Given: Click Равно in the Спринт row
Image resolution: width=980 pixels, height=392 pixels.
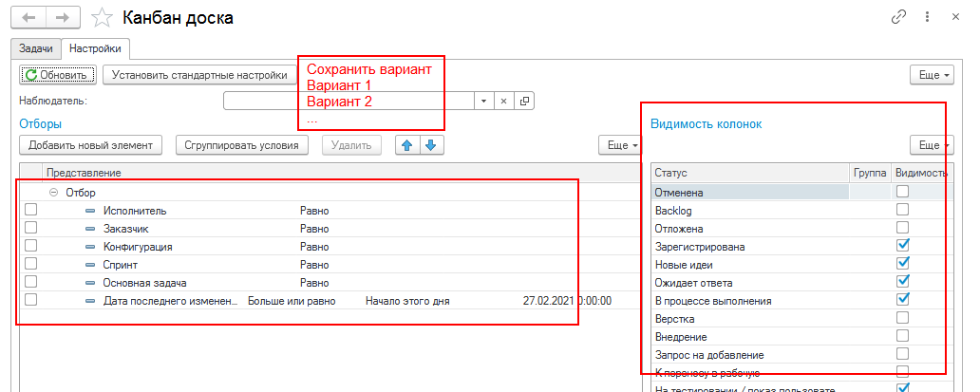Looking at the screenshot, I should point(313,265).
